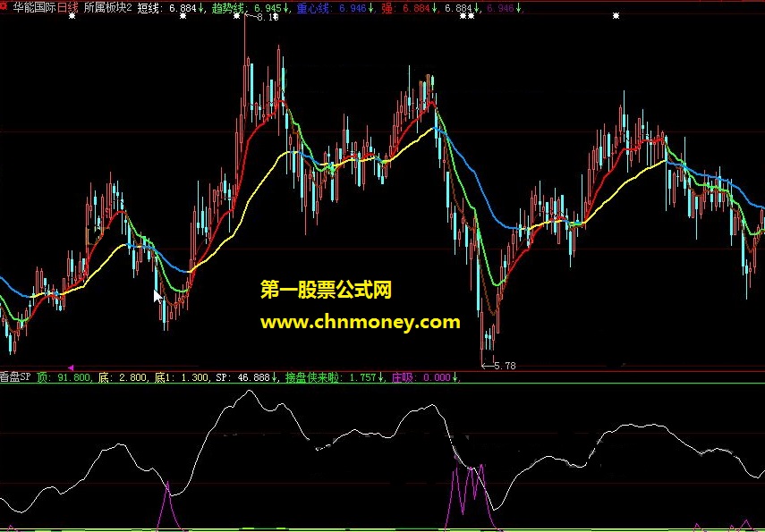Click the 8.10 high price label

(268, 18)
